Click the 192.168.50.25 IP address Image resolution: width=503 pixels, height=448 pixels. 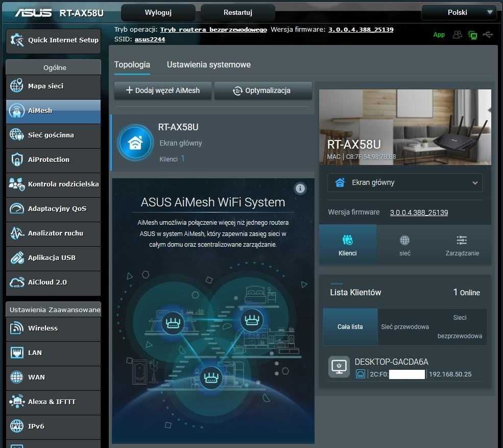(450, 374)
